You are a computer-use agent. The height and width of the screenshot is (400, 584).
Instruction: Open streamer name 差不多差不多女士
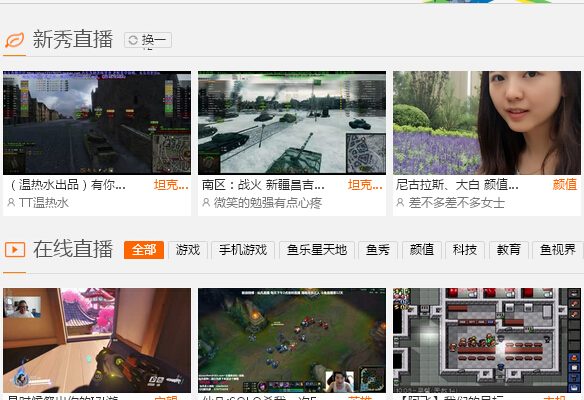click(x=456, y=203)
